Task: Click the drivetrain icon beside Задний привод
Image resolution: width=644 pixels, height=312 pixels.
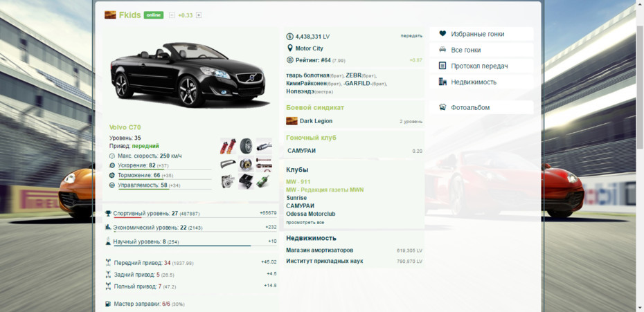Action: pyautogui.click(x=109, y=274)
